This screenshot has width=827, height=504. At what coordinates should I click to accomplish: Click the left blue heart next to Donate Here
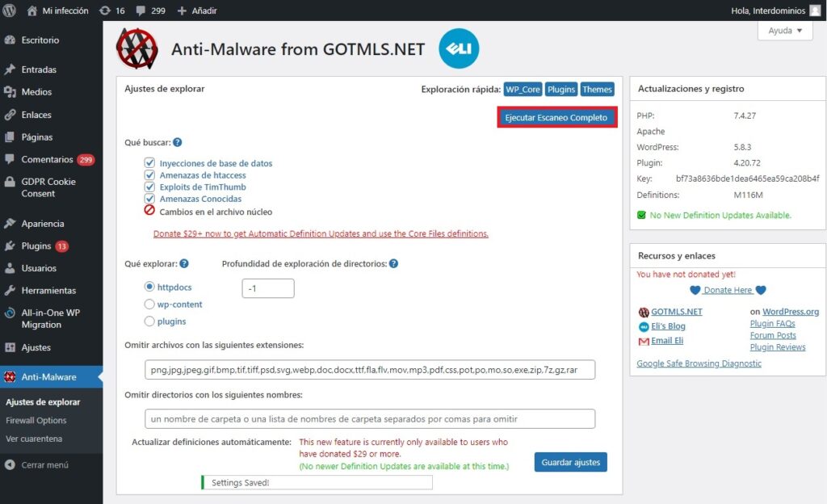tap(695, 290)
